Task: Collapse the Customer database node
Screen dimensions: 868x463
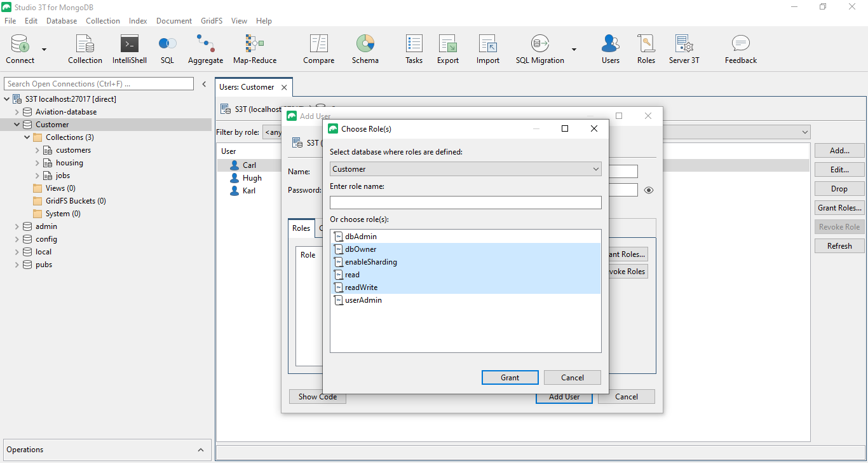Action: tap(17, 125)
